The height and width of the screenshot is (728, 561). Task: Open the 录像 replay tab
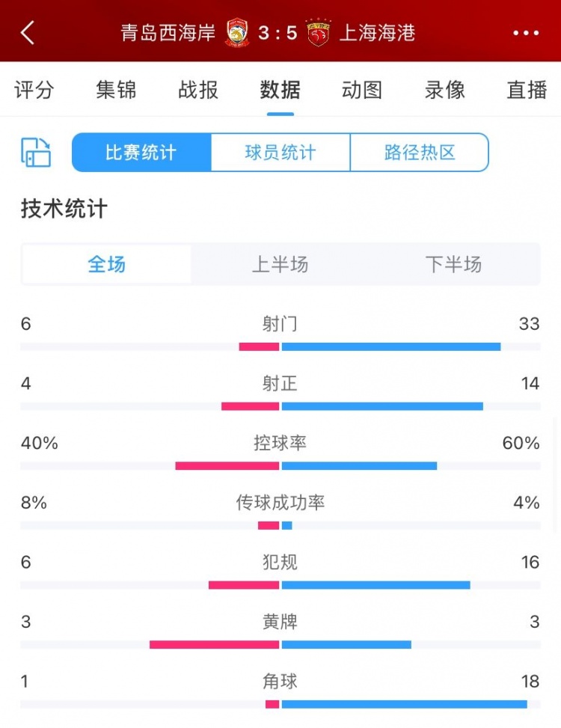(444, 90)
